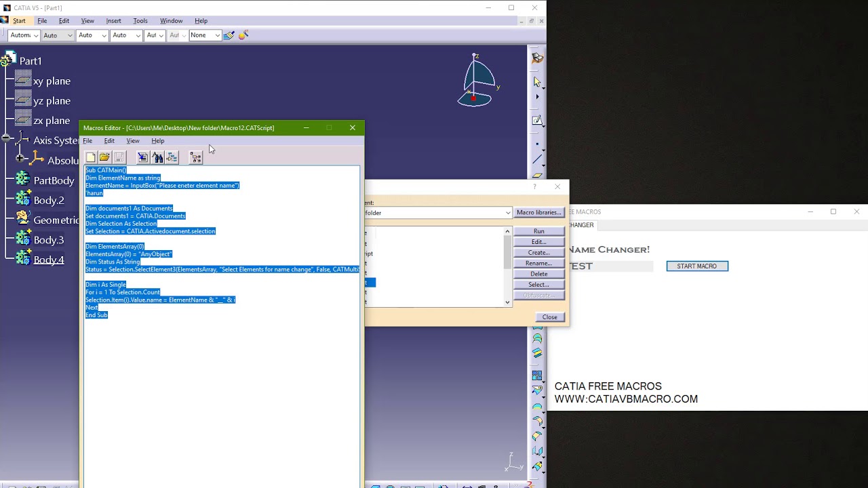Click the New file icon in Macros Editor
The image size is (868, 488).
coord(91,157)
